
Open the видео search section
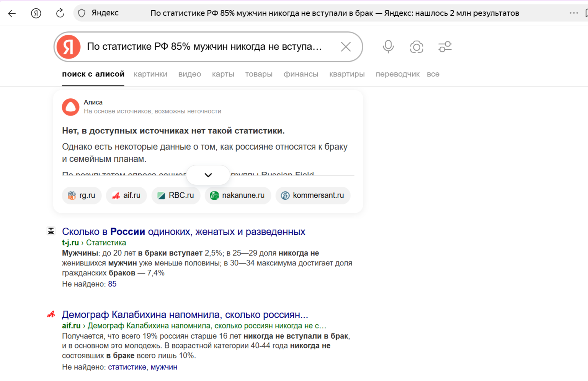(189, 74)
